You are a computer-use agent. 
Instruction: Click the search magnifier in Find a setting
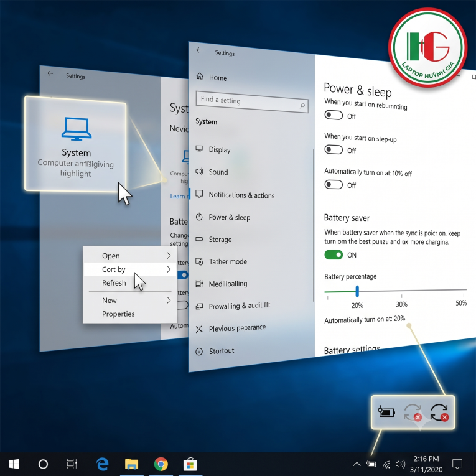(x=302, y=106)
